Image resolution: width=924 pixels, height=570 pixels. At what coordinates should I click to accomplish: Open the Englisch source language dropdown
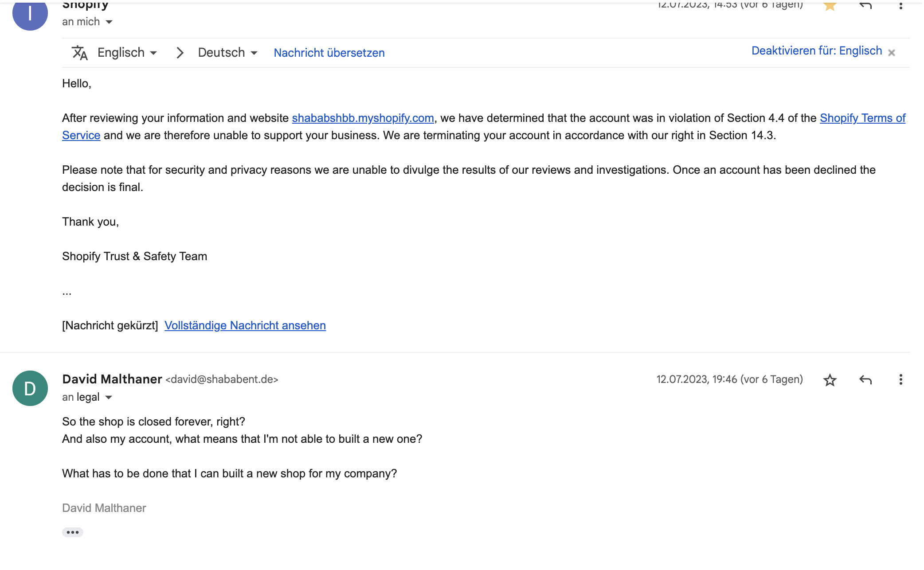(x=127, y=53)
